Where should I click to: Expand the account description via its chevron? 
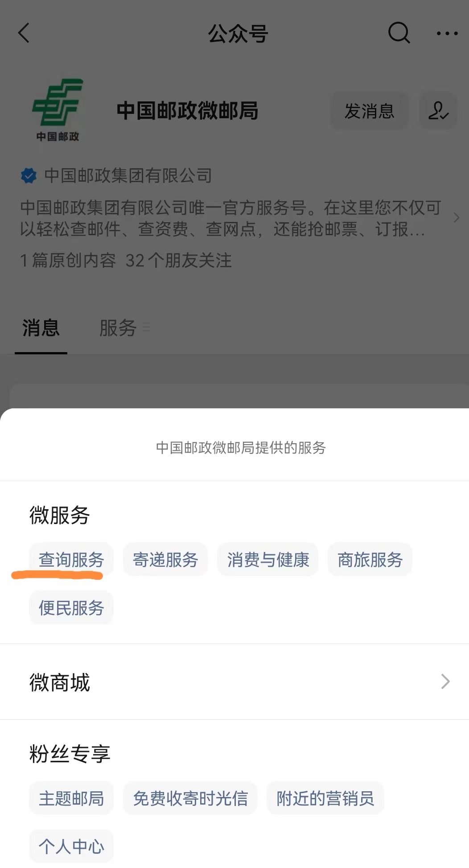coord(456,218)
